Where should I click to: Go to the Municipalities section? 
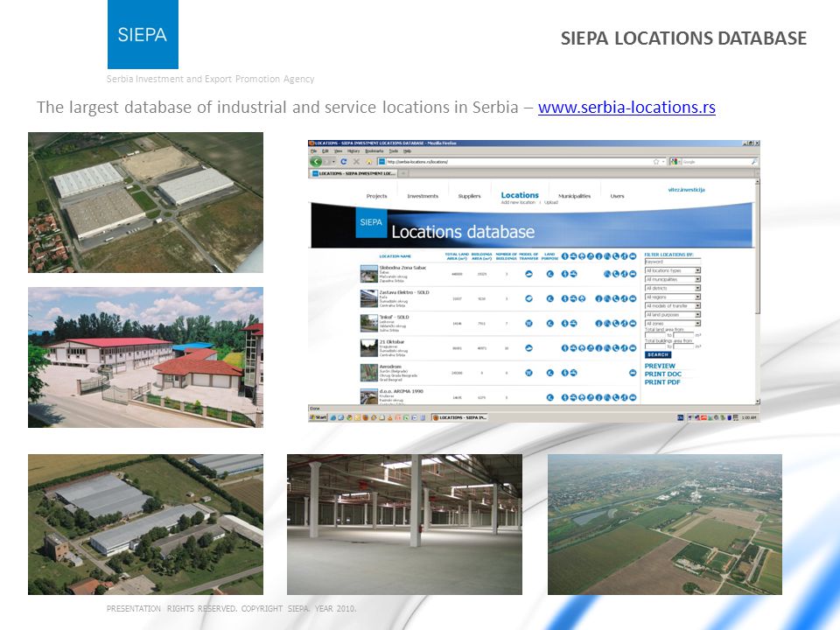(574, 196)
